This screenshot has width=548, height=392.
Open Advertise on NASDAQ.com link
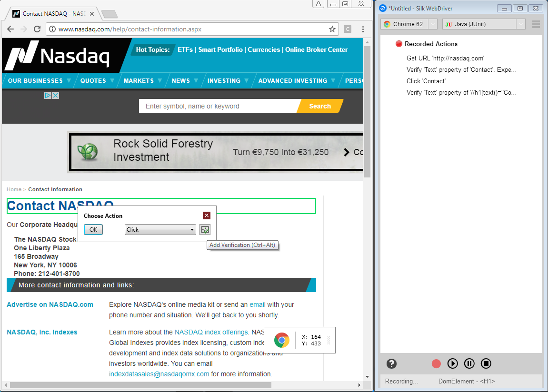coord(50,304)
